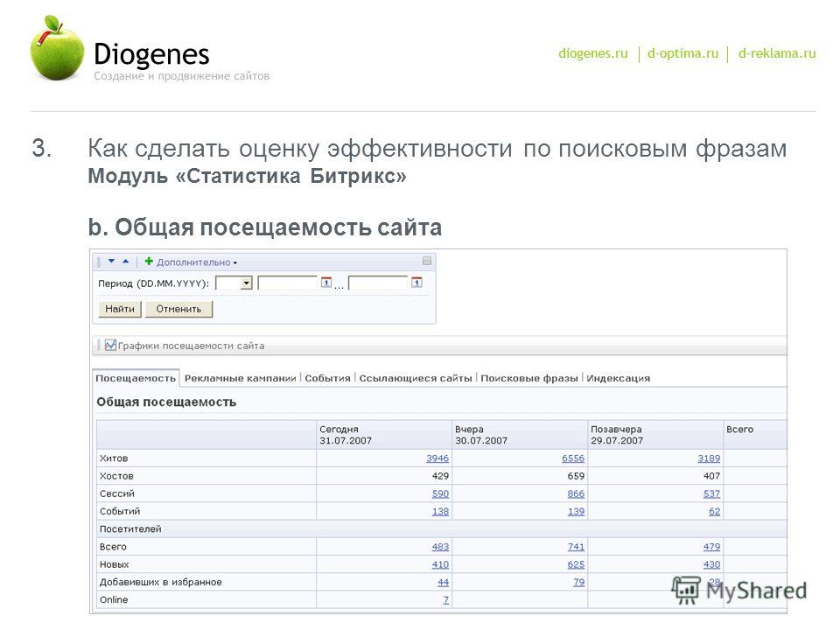Viewport: 840px width, 630px height.
Task: Open today's events value 138
Action: click(440, 511)
